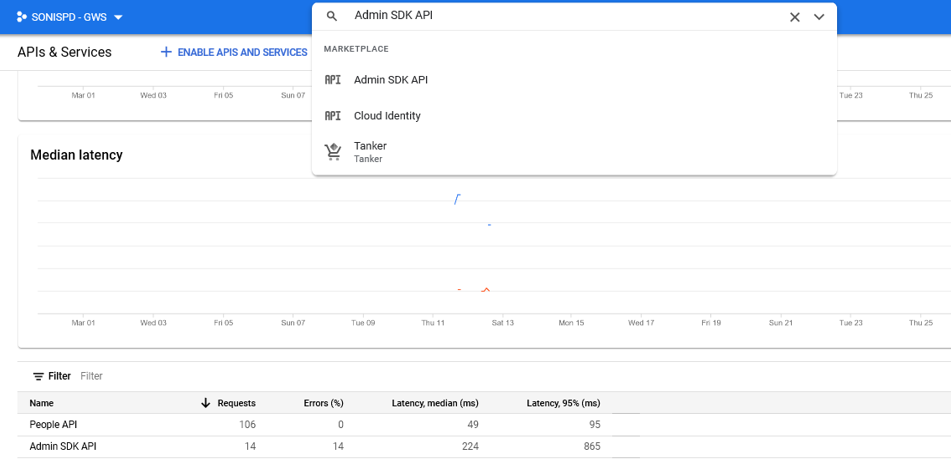Click the APIs & Services heading
The width and height of the screenshot is (951, 461).
pos(64,52)
